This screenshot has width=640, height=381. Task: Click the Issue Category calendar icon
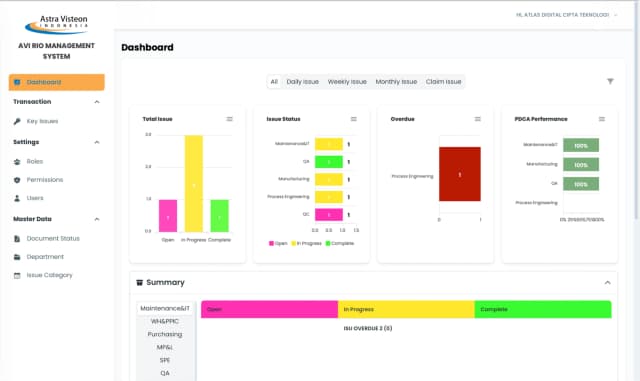17,275
